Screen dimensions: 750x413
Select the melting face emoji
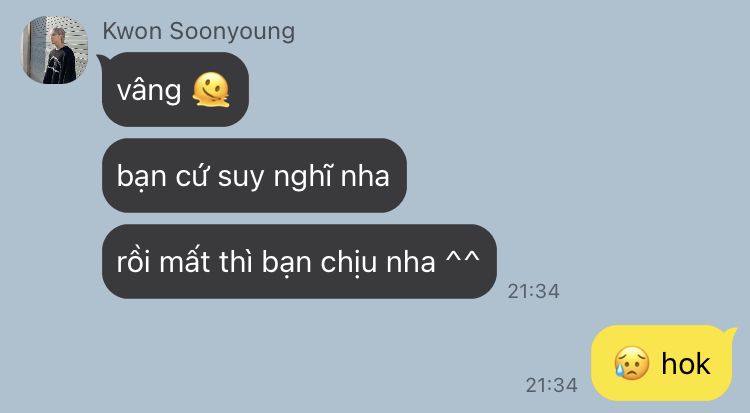click(x=211, y=89)
